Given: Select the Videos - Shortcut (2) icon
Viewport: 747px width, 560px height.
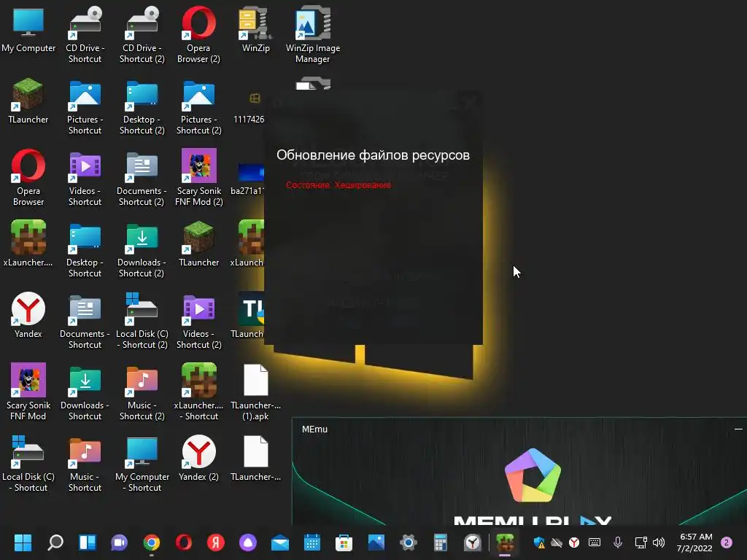Looking at the screenshot, I should [198, 321].
